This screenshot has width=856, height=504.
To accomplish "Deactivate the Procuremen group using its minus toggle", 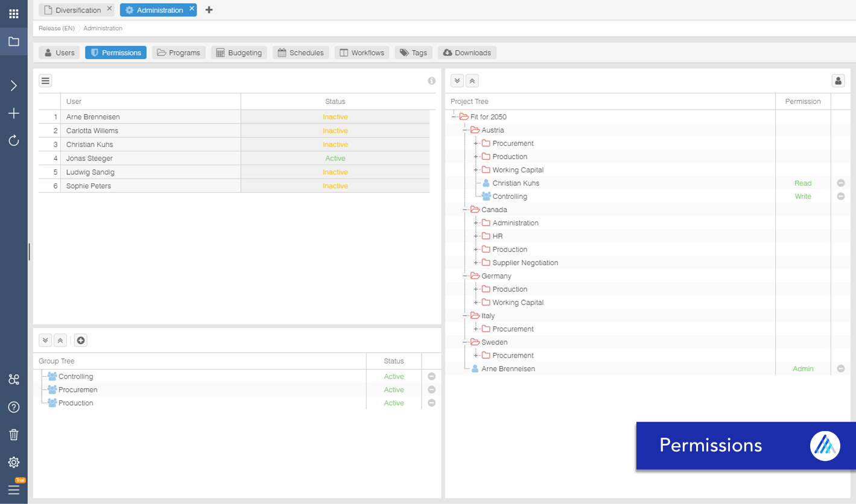I will point(431,389).
